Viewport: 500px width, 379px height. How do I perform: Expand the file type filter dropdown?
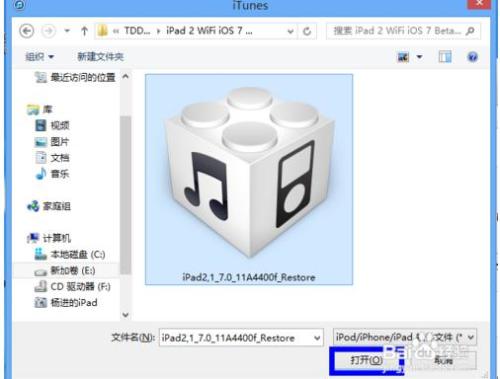471,337
